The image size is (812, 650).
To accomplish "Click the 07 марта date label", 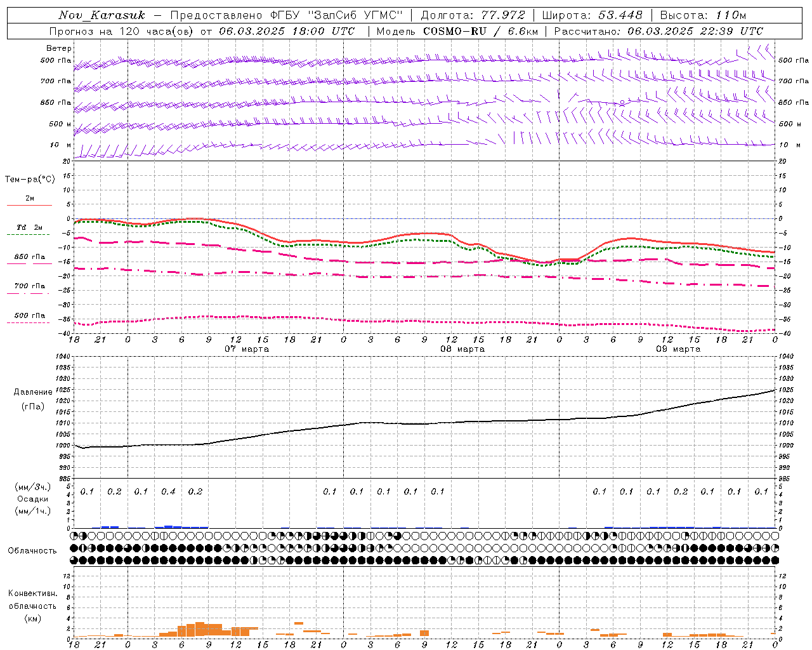I will (x=247, y=349).
